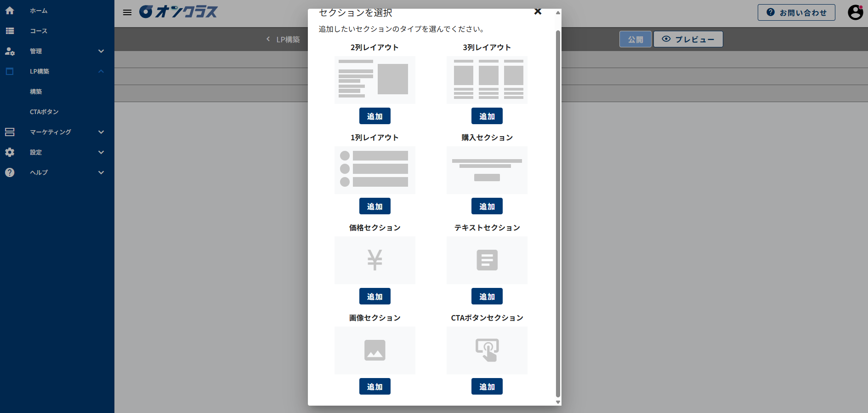The width and height of the screenshot is (868, 413).
Task: Select the 構築 submenu item
Action: click(x=36, y=92)
